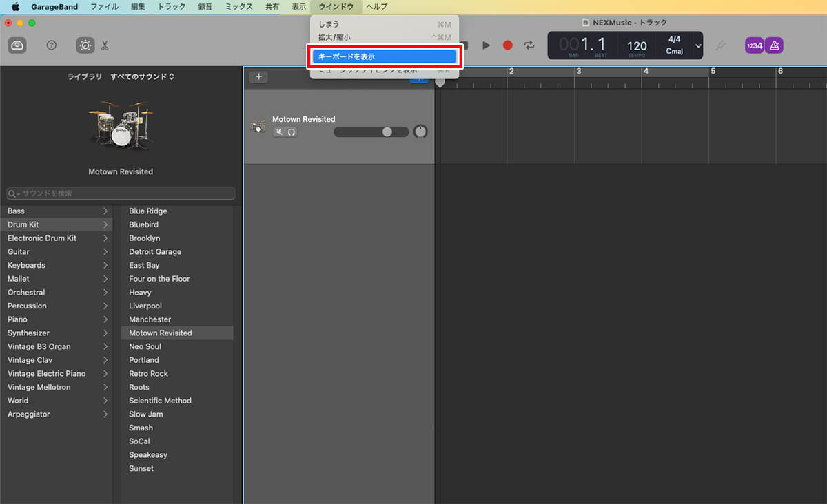
Task: Open the GarageBand application menu
Action: click(54, 6)
